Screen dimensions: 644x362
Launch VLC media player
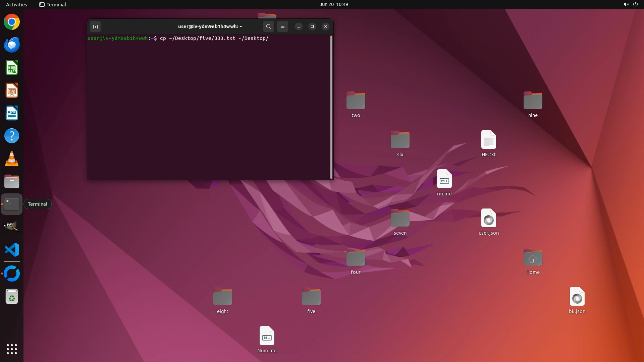pos(12,159)
